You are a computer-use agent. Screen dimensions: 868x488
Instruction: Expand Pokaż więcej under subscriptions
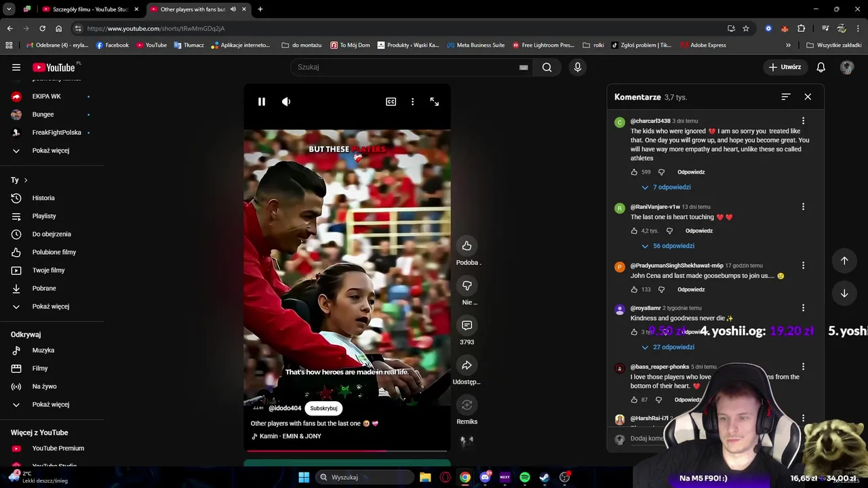(52, 150)
